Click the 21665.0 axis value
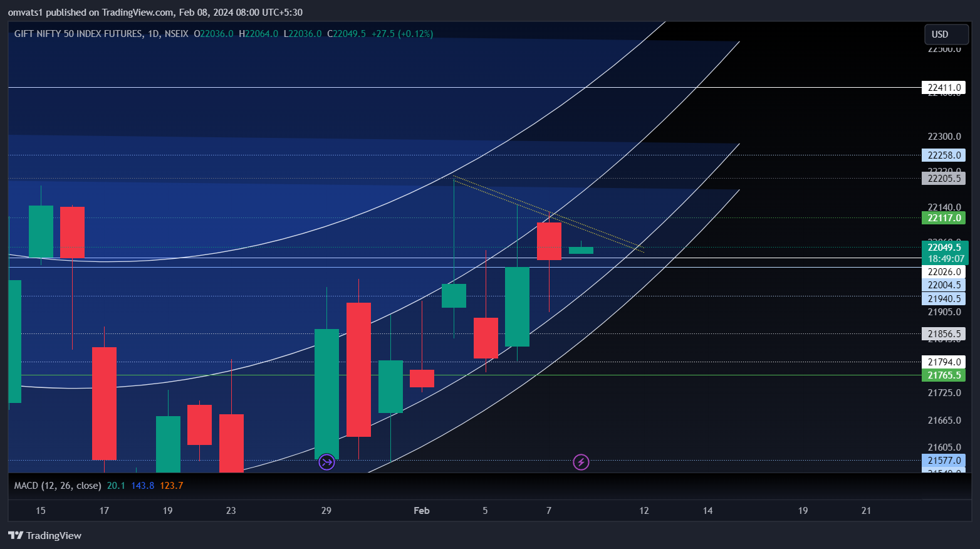Screen dimensions: 980x549 pyautogui.click(x=944, y=421)
